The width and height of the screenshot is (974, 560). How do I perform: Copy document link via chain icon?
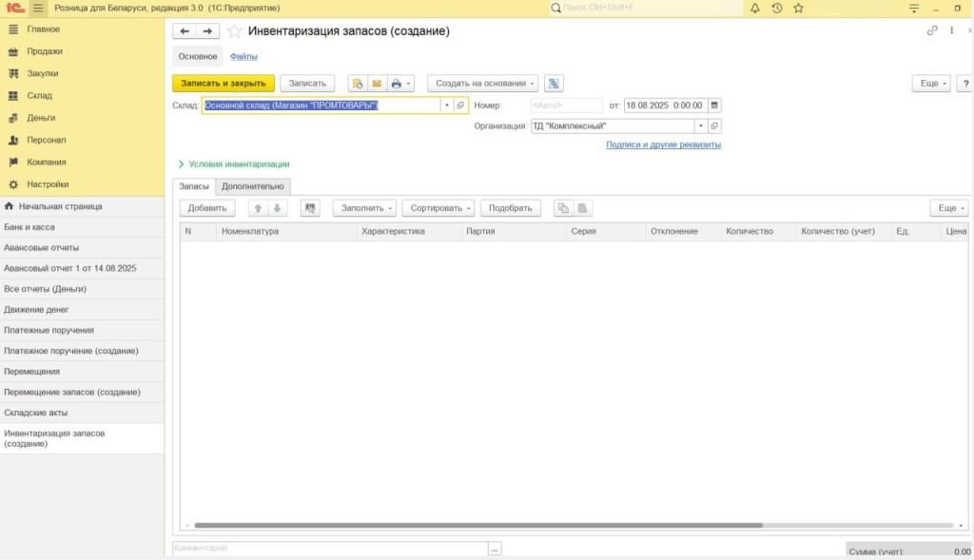tap(932, 31)
